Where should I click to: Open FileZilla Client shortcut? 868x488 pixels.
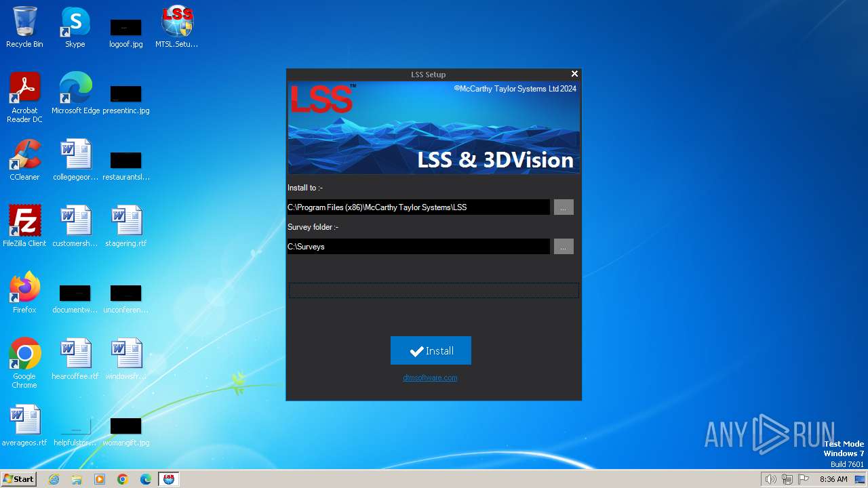24,226
